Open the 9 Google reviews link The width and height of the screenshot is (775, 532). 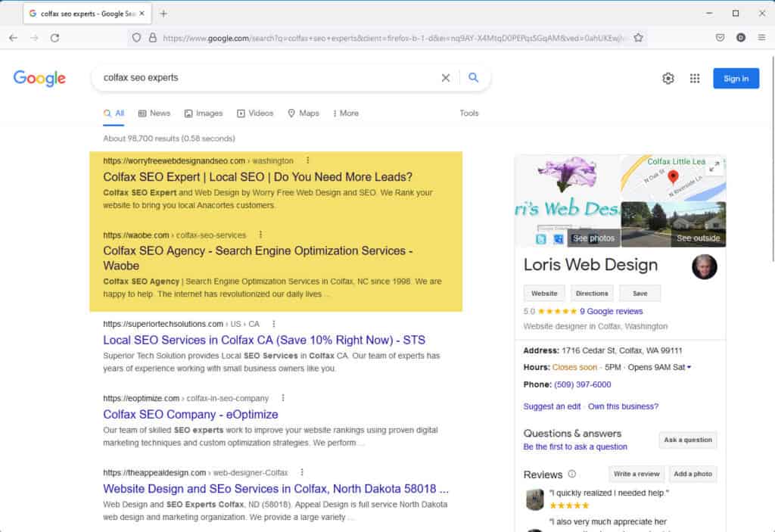pos(611,312)
